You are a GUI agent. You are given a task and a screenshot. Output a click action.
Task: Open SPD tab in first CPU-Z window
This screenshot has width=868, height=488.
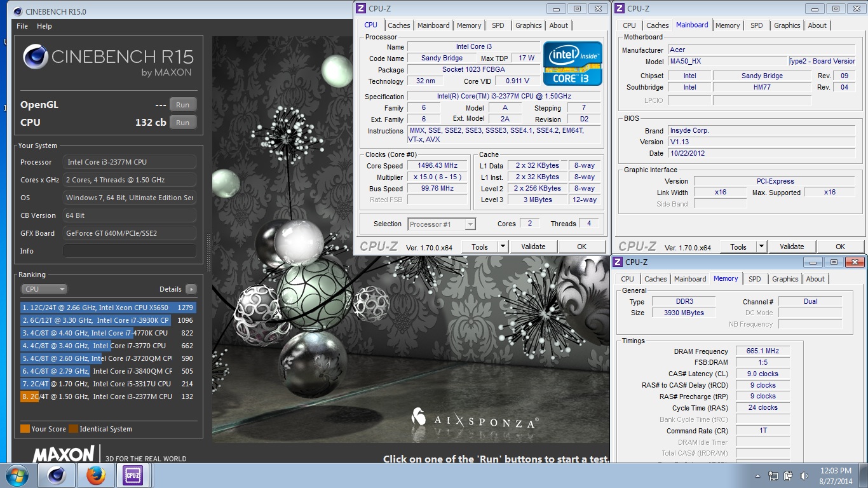click(x=498, y=25)
